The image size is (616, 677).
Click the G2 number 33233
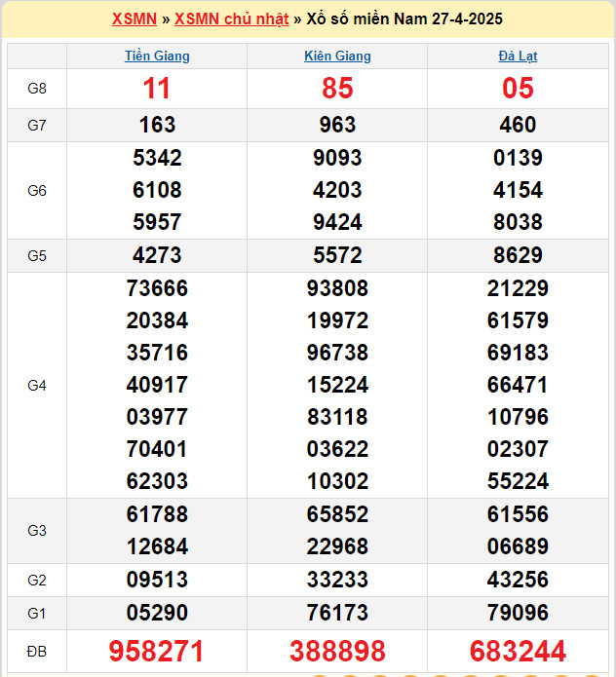pyautogui.click(x=337, y=580)
